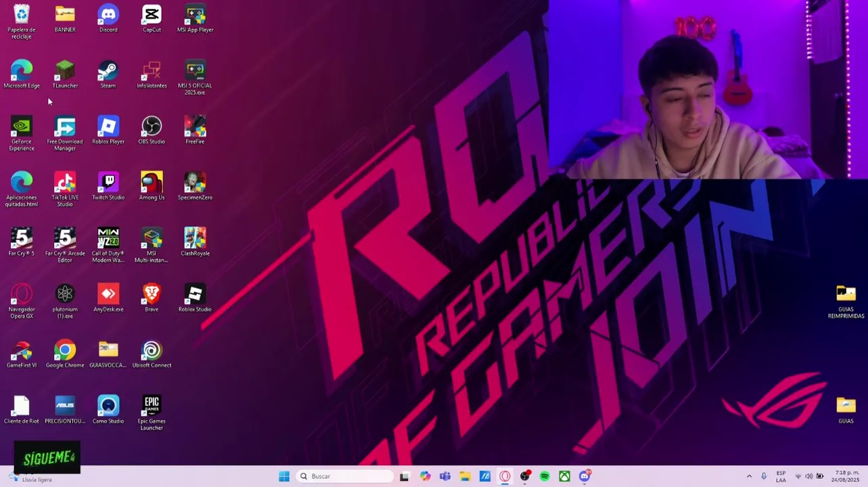Select the Roblox Player icon

coord(108,131)
